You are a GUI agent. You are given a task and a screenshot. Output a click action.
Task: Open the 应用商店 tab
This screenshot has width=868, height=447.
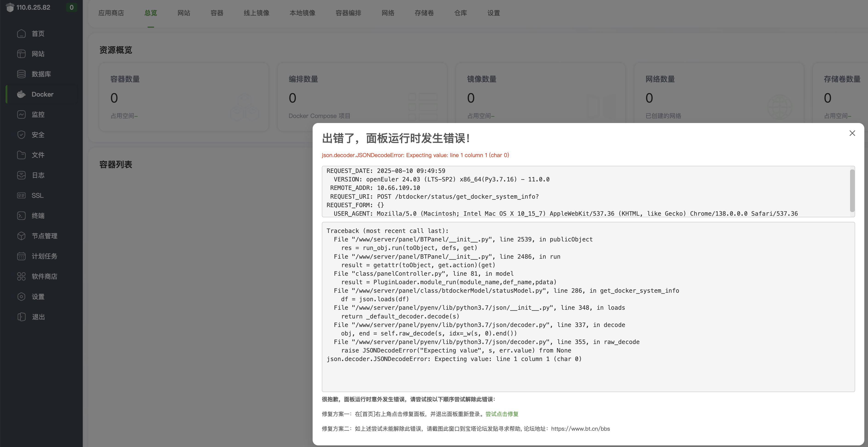[111, 13]
